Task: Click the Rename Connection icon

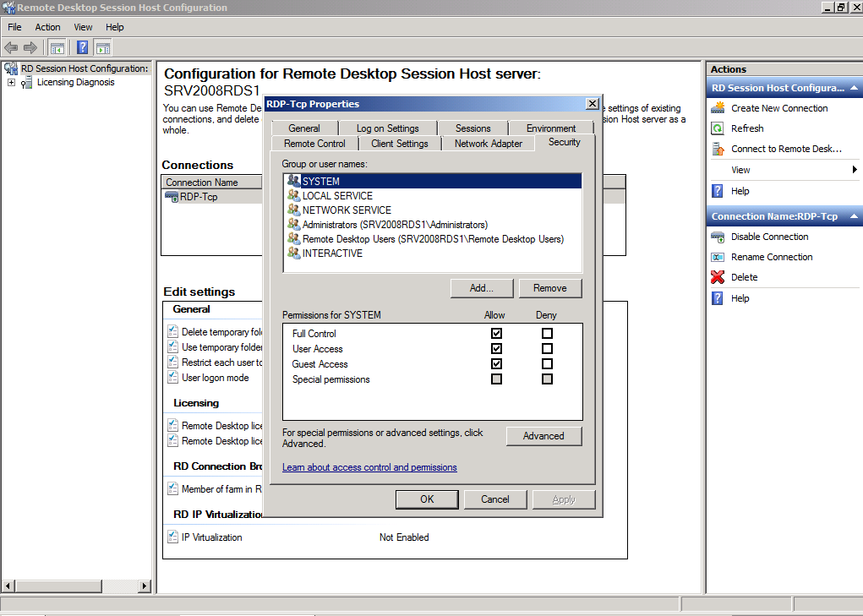Action: coord(718,258)
